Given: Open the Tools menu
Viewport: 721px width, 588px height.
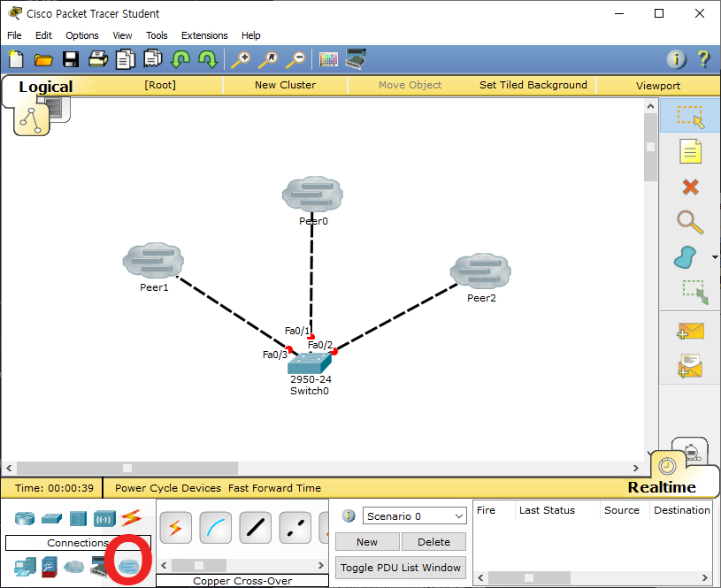Looking at the screenshot, I should (x=157, y=35).
